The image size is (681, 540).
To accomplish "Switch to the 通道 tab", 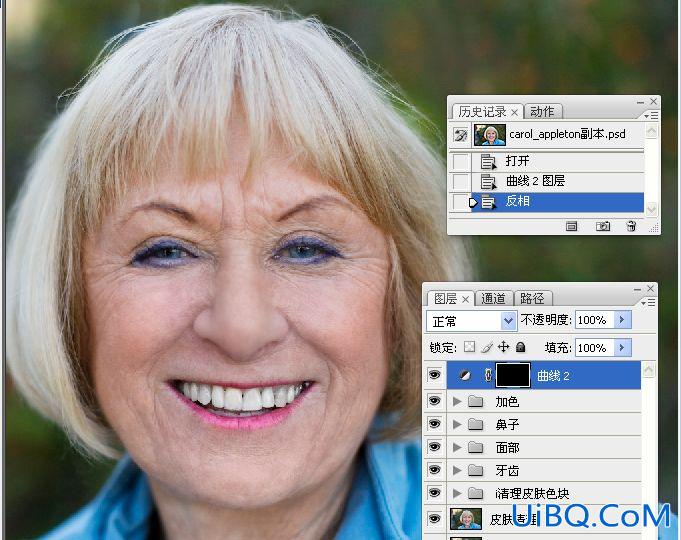I will [x=493, y=299].
